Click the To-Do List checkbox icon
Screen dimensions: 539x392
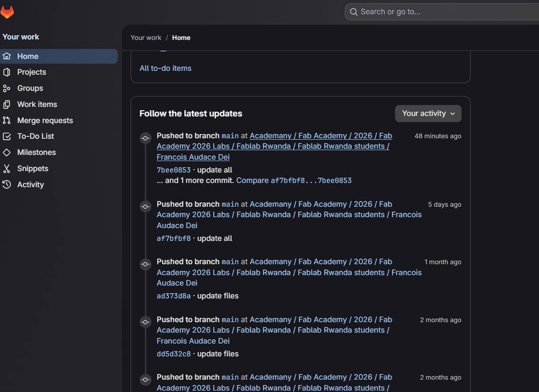[x=7, y=136]
